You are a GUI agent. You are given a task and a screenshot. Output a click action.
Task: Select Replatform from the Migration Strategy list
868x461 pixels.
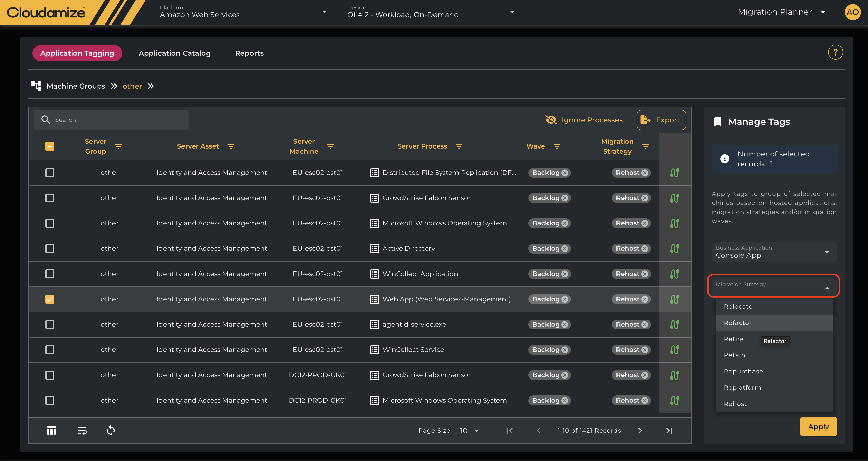coord(742,387)
